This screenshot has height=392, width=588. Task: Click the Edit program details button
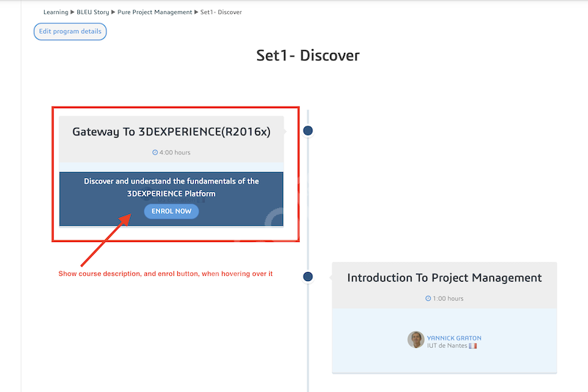pos(70,32)
